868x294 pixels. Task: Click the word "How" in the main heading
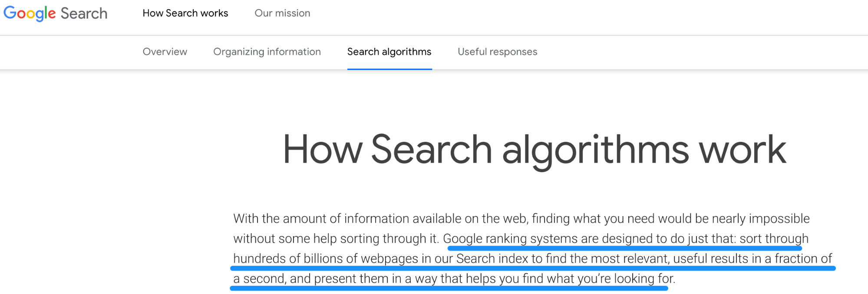[323, 150]
